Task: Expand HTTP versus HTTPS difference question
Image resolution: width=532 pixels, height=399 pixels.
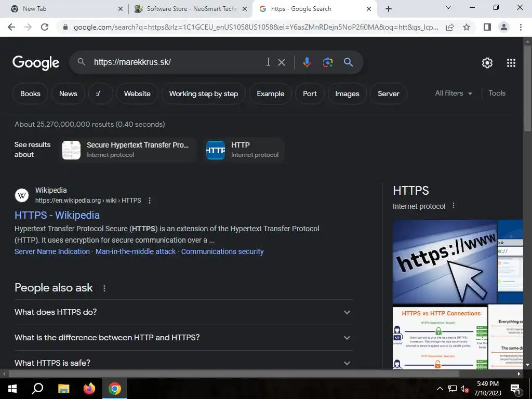Action: tap(183, 338)
